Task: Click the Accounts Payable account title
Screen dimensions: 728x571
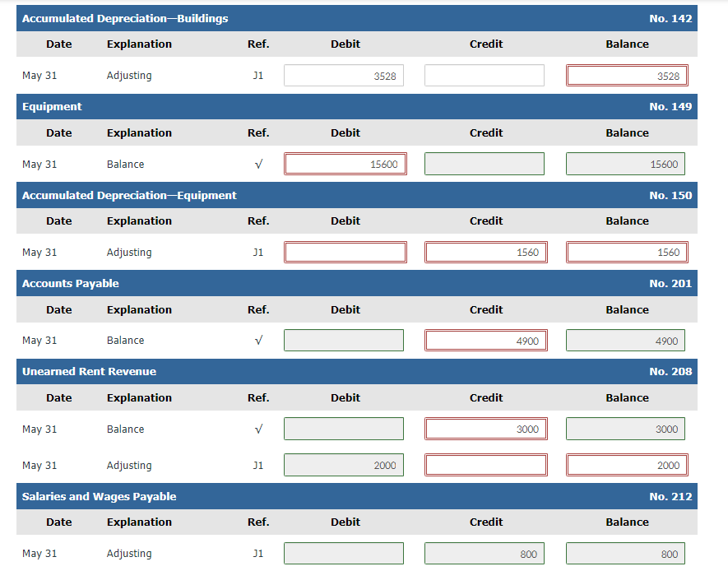Action: (70, 284)
